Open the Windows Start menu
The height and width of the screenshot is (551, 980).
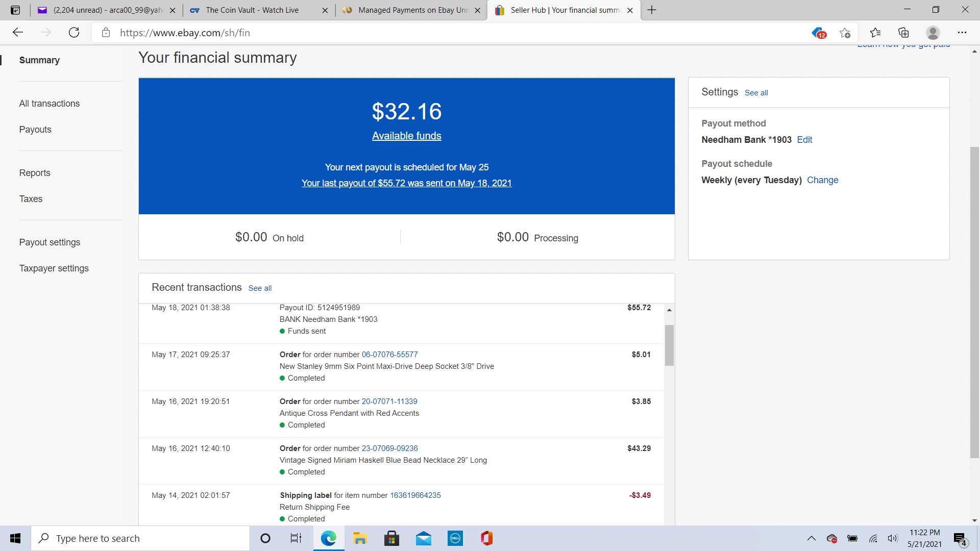(x=15, y=538)
